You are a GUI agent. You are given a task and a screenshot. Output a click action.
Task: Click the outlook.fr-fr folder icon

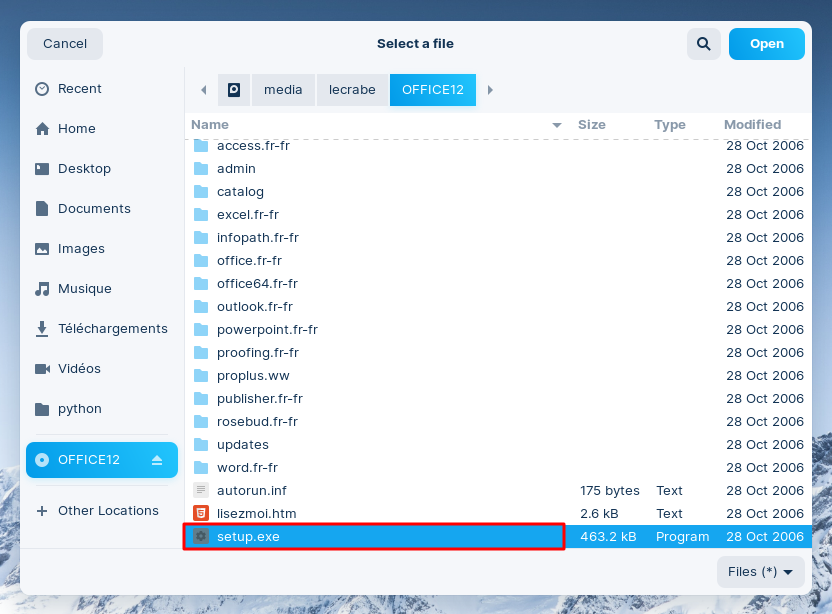click(x=201, y=307)
